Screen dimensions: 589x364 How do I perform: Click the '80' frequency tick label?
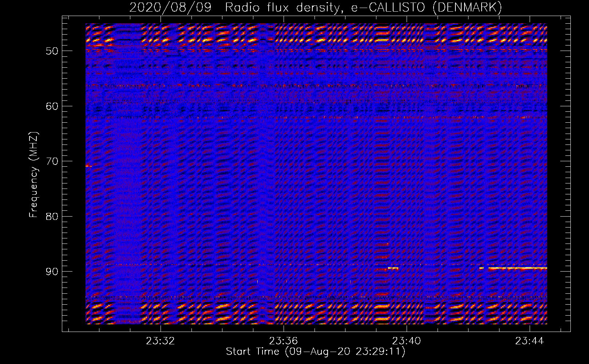pyautogui.click(x=52, y=217)
